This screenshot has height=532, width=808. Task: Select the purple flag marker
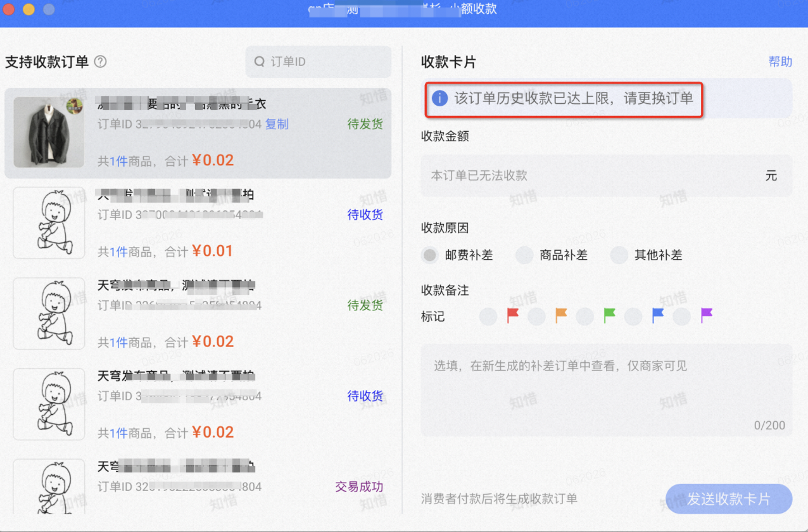click(x=707, y=315)
